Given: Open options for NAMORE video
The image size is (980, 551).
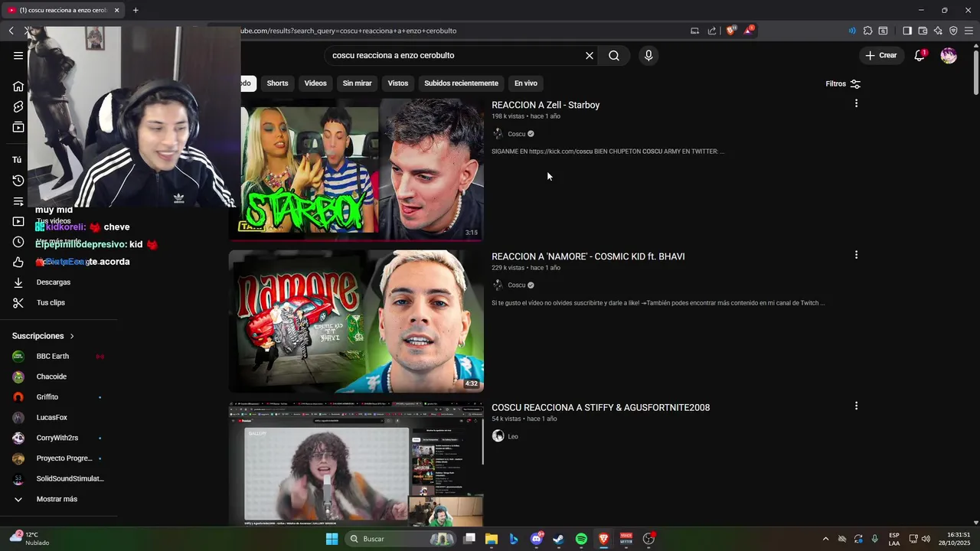Looking at the screenshot, I should 856,255.
